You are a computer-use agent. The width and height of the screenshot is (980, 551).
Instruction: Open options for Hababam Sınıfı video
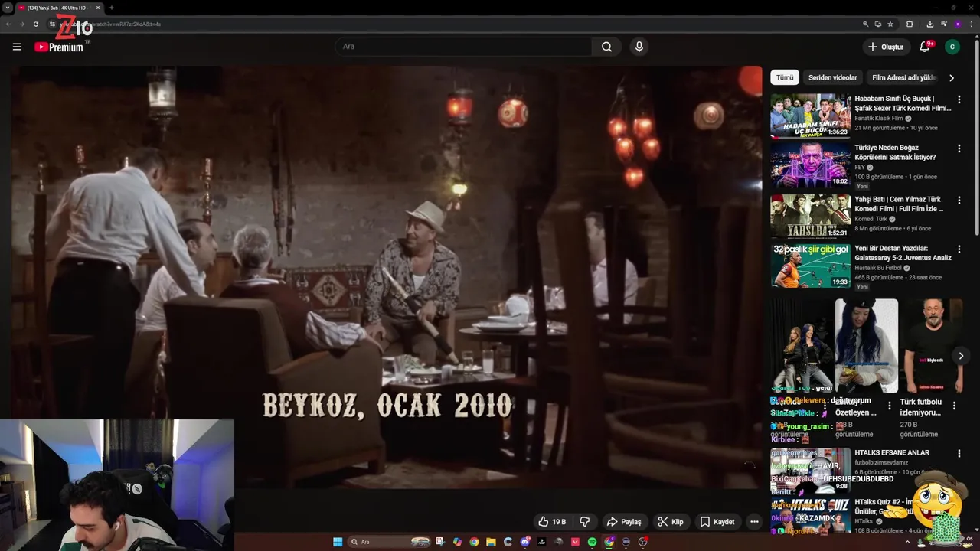(x=959, y=99)
